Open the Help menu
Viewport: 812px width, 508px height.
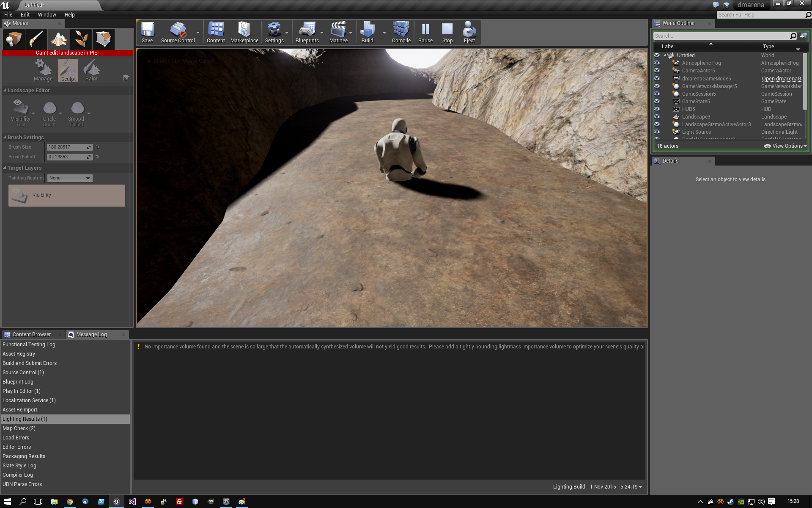click(x=69, y=15)
